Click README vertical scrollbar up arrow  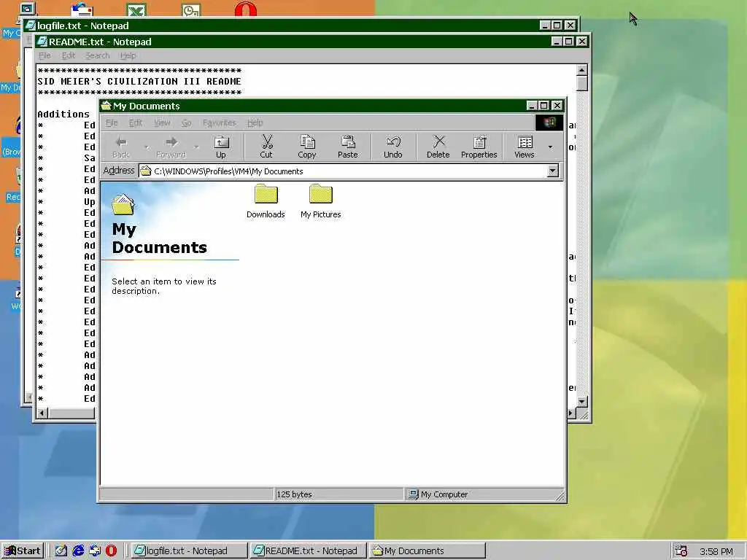pyautogui.click(x=581, y=70)
